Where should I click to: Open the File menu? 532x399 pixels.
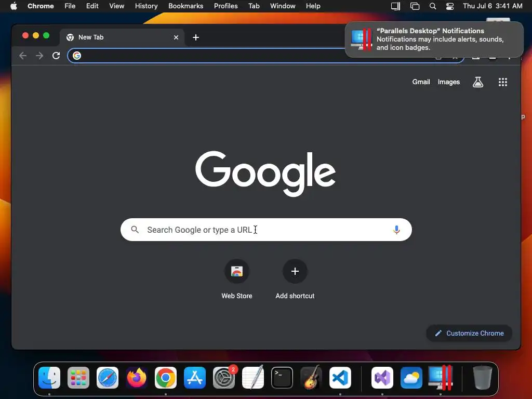70,6
